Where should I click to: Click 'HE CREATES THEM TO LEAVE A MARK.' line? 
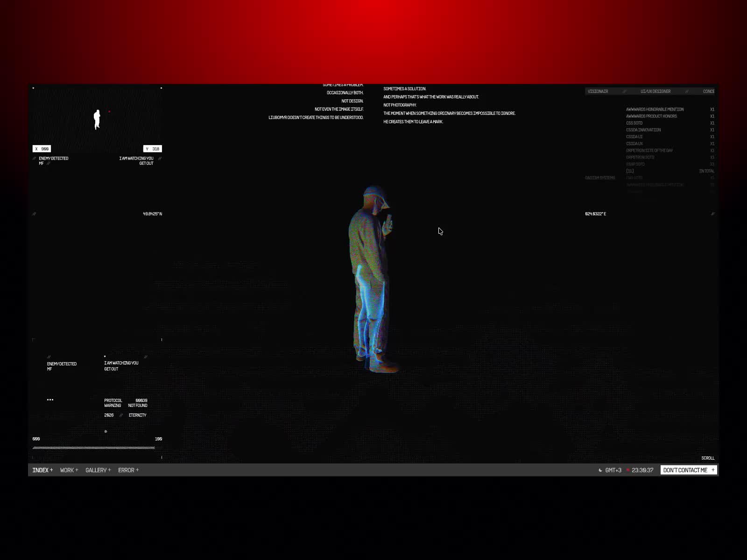(413, 122)
